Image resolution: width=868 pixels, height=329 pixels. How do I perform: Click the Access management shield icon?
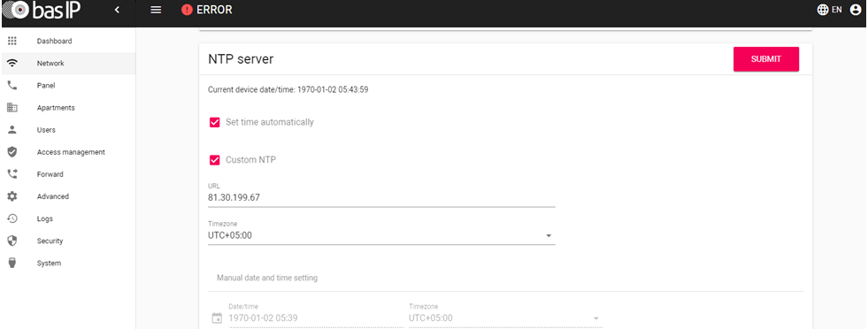point(12,151)
